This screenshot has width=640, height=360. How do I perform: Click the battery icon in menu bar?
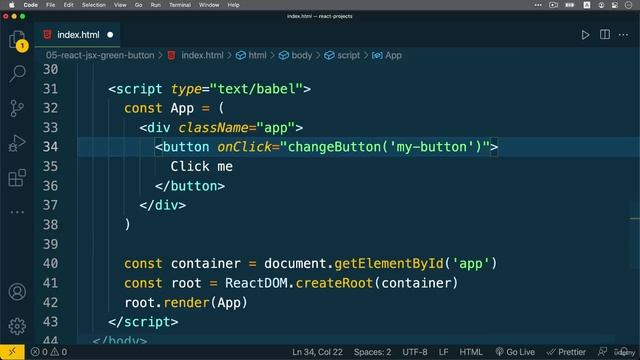click(569, 5)
